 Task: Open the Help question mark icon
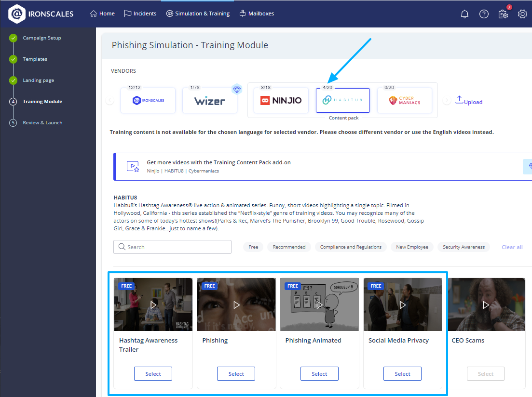(x=484, y=14)
